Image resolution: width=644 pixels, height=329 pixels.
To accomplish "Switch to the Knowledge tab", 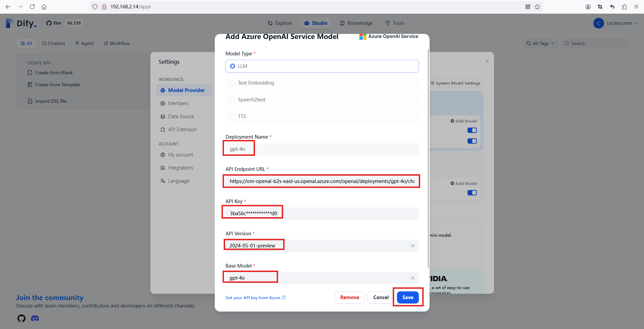I will 356,23.
